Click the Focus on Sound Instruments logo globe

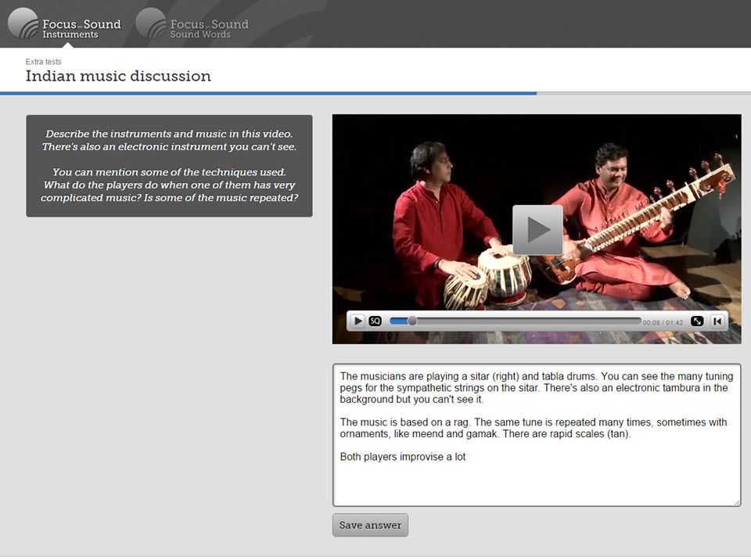[23, 23]
